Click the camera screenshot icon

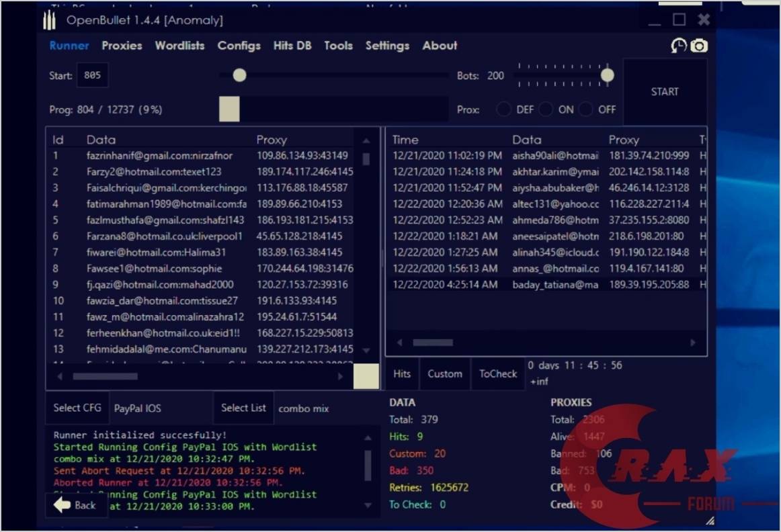click(x=699, y=46)
